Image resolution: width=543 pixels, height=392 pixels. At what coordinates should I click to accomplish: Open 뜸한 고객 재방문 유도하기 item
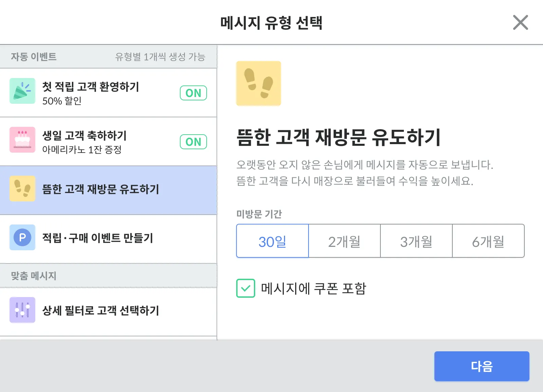click(100, 189)
